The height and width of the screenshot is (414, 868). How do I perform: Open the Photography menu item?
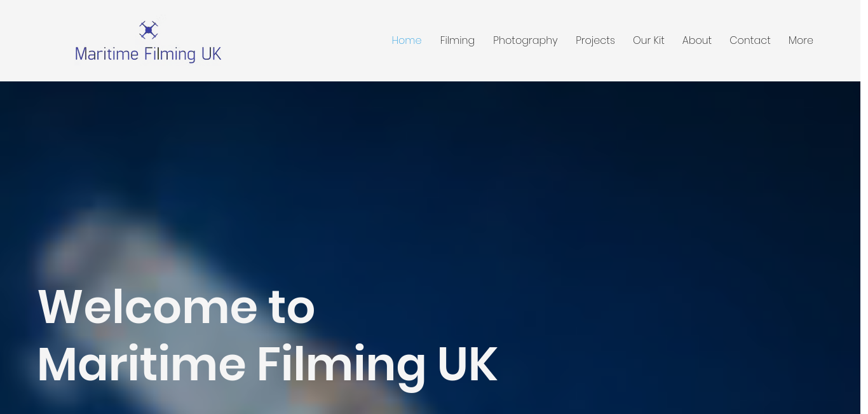click(526, 41)
